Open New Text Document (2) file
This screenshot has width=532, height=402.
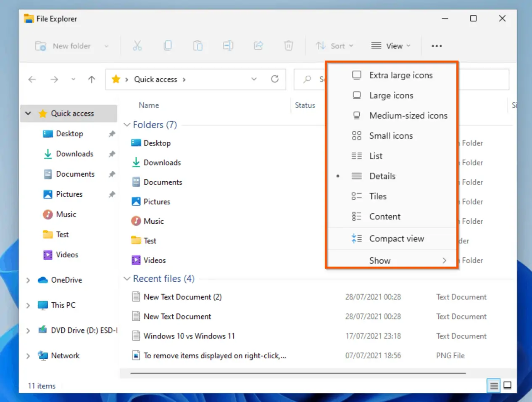pos(182,297)
